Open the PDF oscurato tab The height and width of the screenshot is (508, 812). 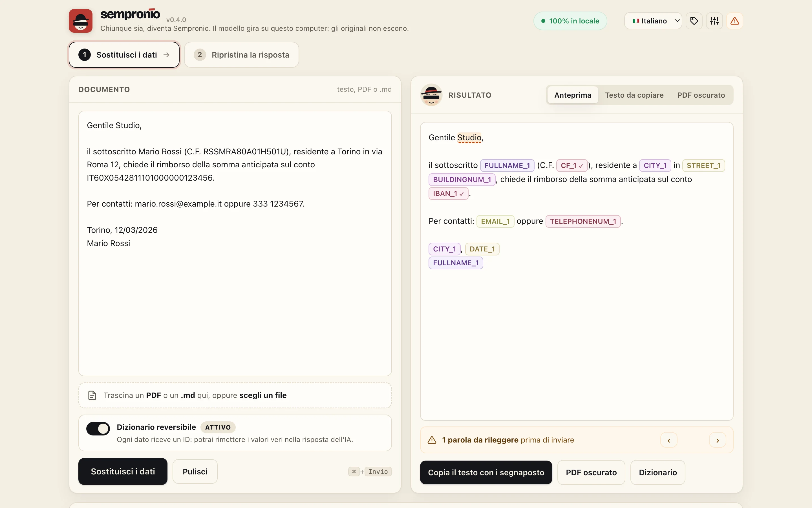[701, 95]
